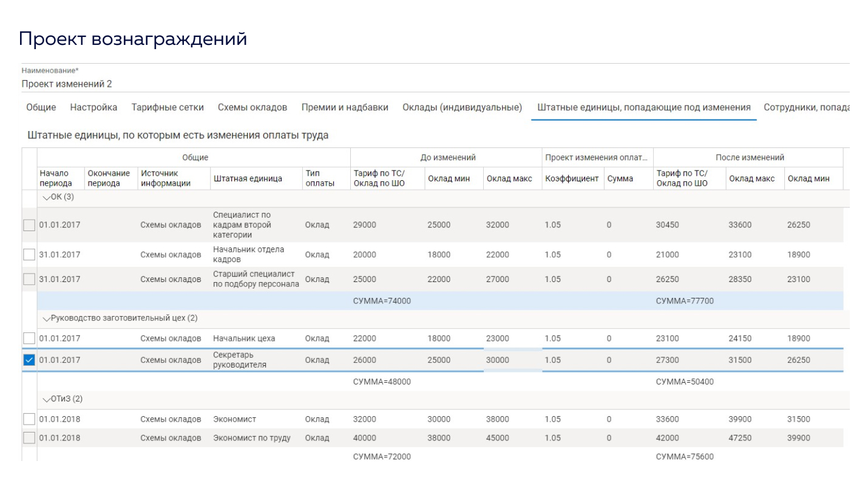Collapse the ОК (3) group

pos(47,197)
